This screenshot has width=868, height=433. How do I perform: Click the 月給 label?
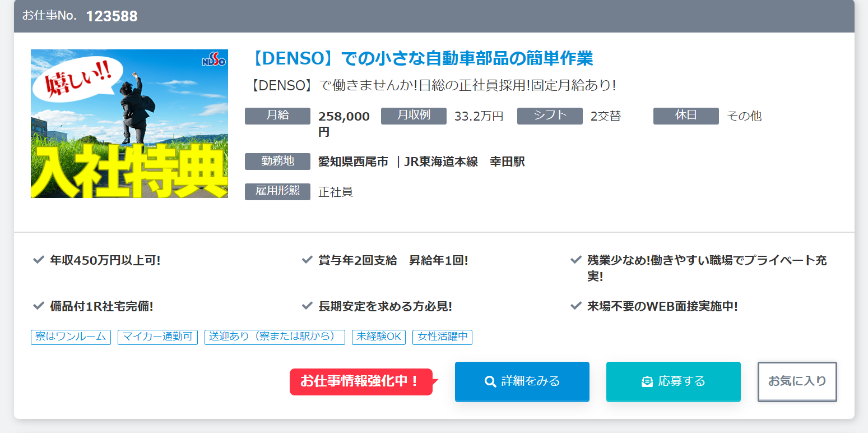coord(277,116)
